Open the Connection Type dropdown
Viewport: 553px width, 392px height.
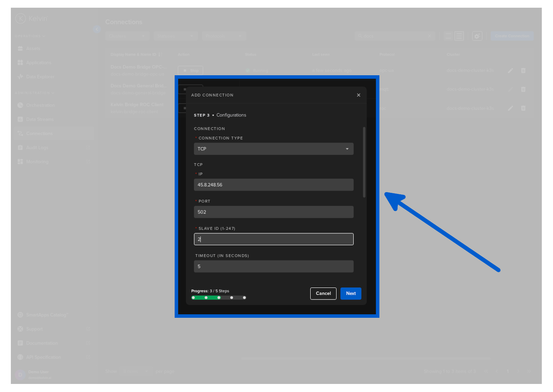pos(273,149)
